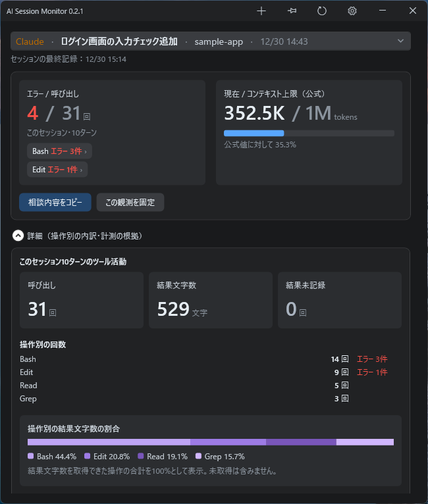Click the このセッション10ターンのツール活動 heading
The image size is (428, 504).
point(73,262)
